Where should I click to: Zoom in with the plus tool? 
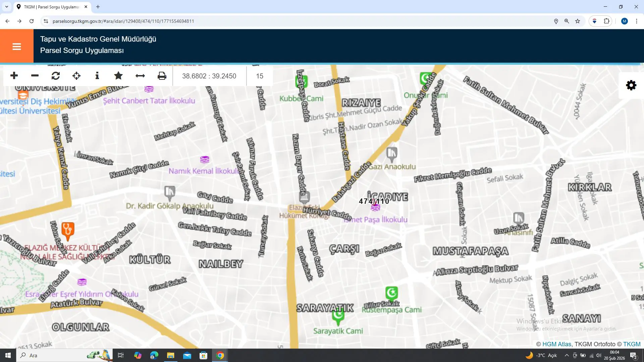click(14, 76)
